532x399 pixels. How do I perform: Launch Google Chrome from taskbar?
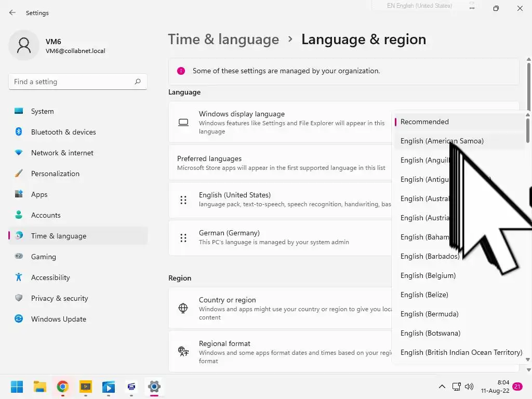pos(63,387)
